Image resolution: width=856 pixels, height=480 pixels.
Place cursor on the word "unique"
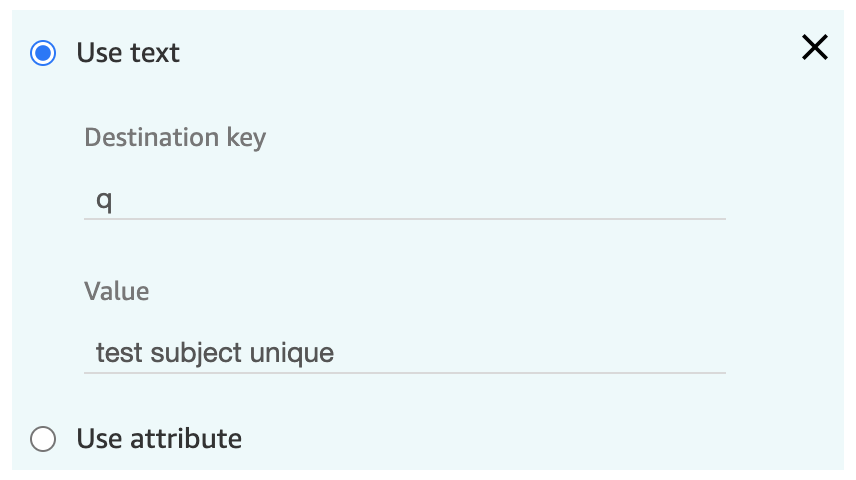[292, 354]
